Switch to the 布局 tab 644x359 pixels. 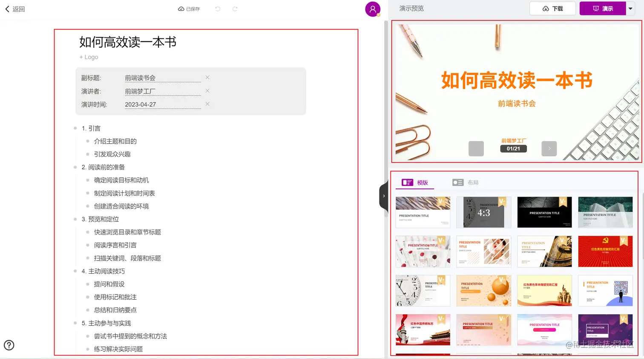click(x=466, y=182)
